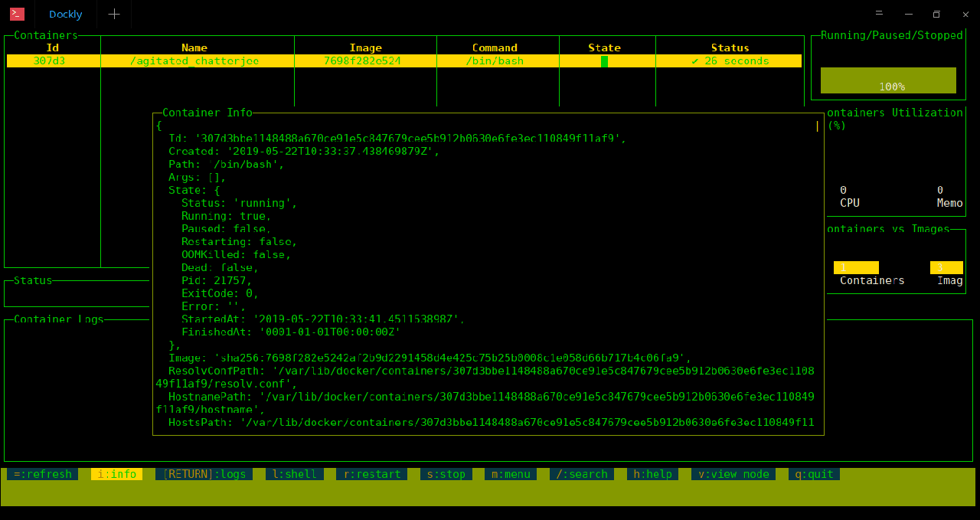980x520 pixels.
Task: Click the dropdown settings icon in title bar
Action: tap(879, 14)
